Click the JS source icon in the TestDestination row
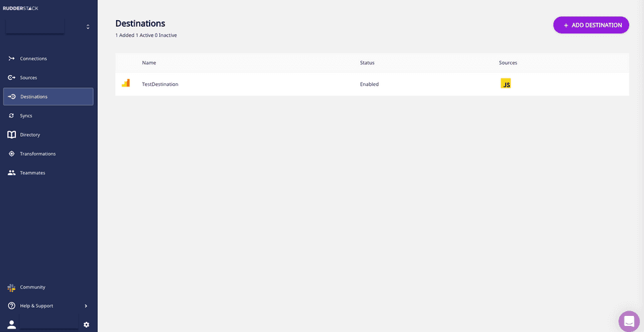Screen dimensions: 644x332 pos(506,84)
